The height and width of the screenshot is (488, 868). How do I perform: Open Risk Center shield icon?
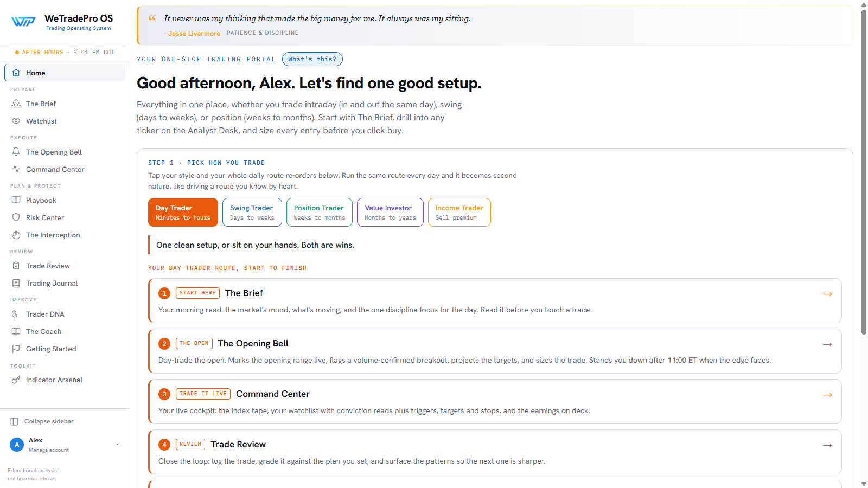[16, 217]
